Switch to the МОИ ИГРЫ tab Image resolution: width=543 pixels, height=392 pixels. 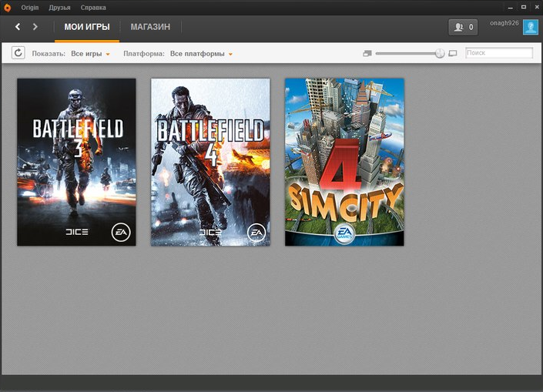tap(87, 27)
